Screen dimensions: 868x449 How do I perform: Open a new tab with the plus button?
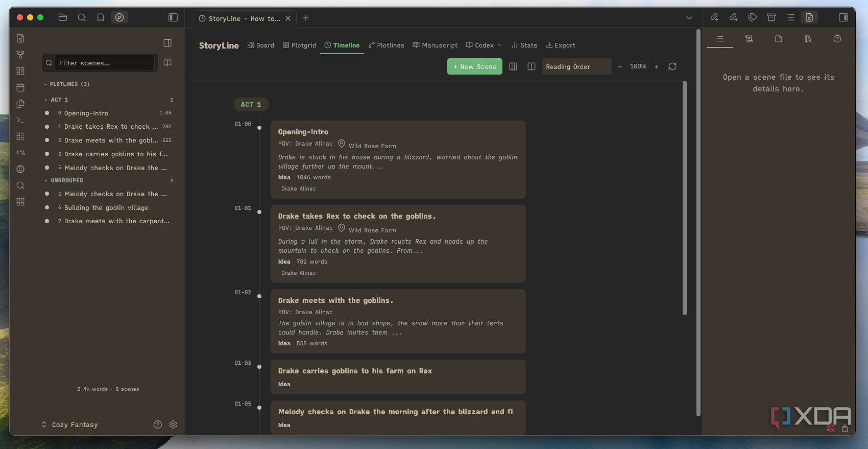click(306, 18)
